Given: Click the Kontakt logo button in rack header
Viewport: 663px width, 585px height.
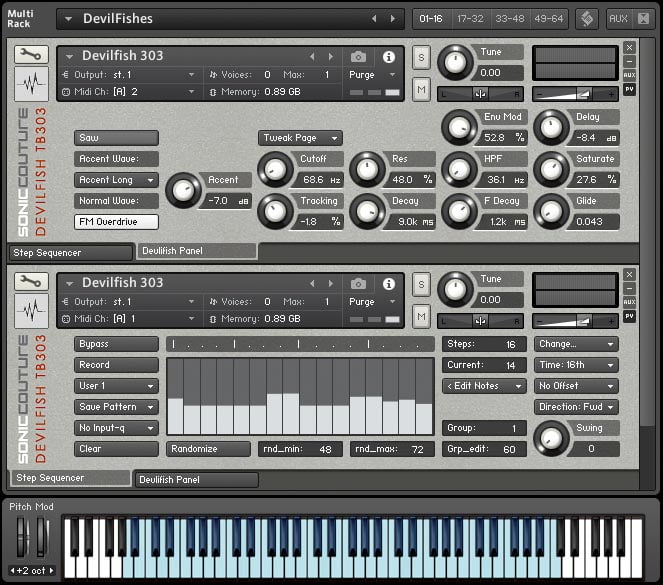Looking at the screenshot, I should 587,19.
